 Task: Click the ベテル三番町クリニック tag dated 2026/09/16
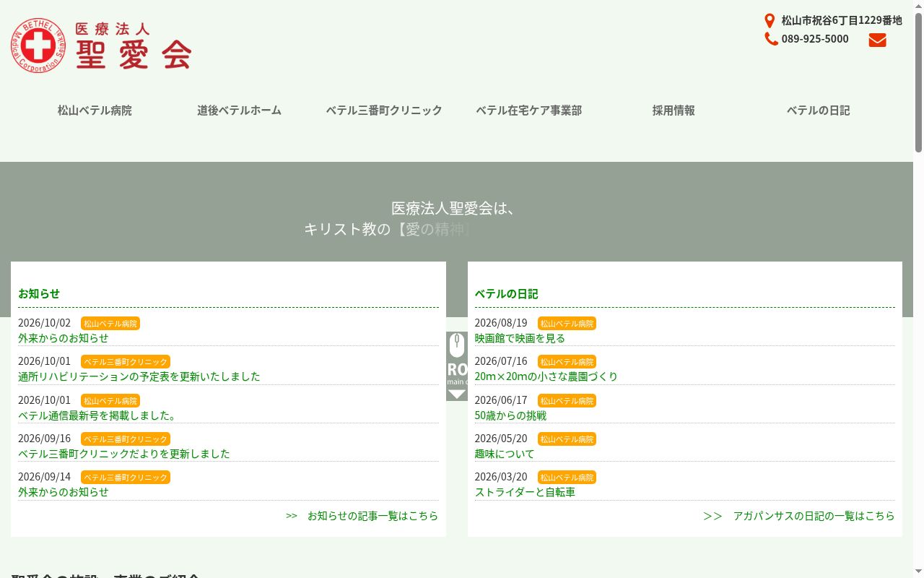pos(126,439)
